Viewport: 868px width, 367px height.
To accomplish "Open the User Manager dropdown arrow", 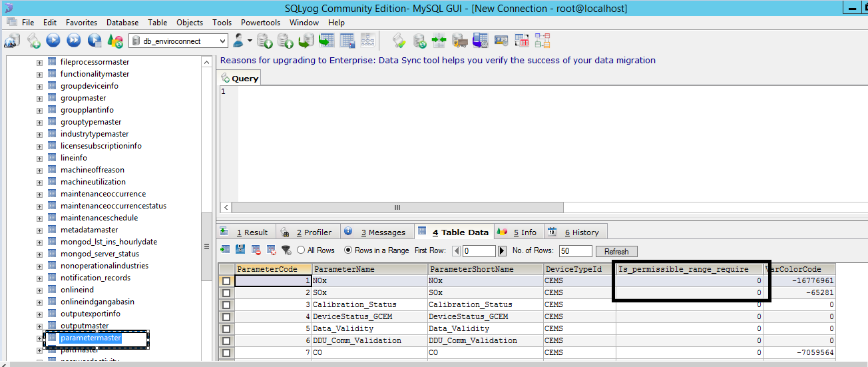I will 250,41.
